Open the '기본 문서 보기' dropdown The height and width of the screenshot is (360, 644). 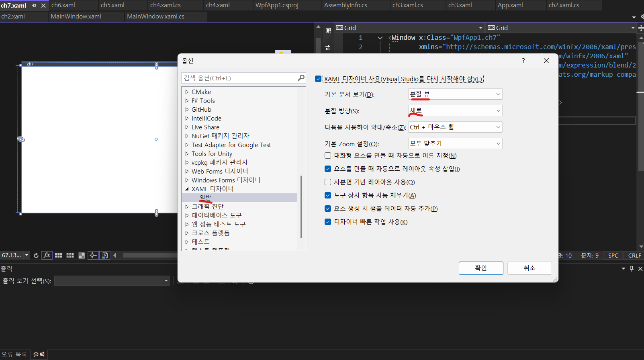pyautogui.click(x=455, y=94)
